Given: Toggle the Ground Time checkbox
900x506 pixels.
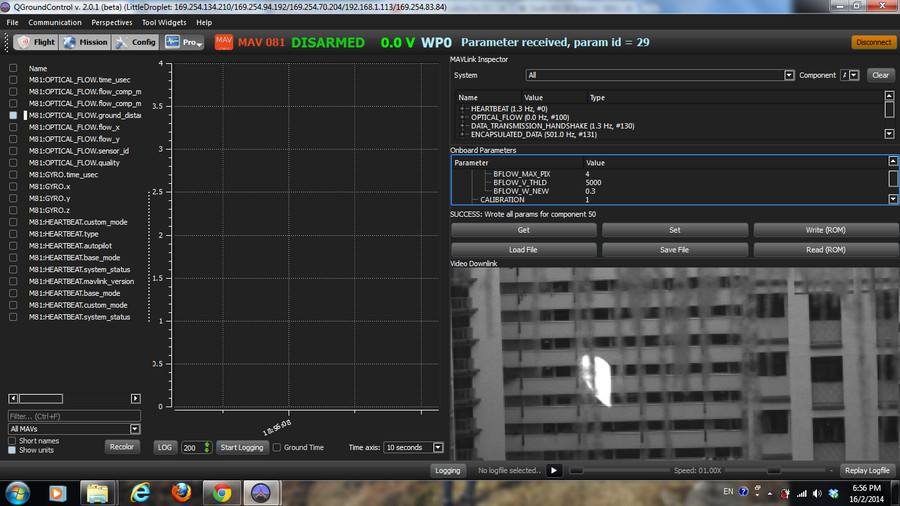Looking at the screenshot, I should [x=277, y=447].
